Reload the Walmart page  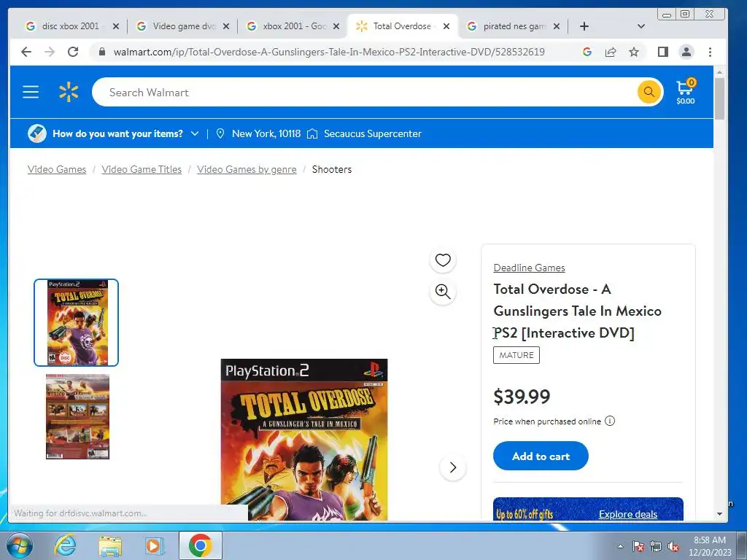[x=73, y=52]
